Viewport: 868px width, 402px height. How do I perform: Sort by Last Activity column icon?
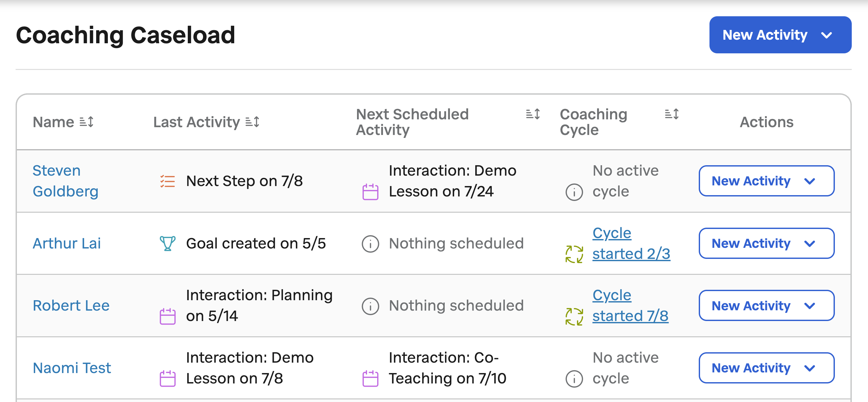pyautogui.click(x=252, y=122)
